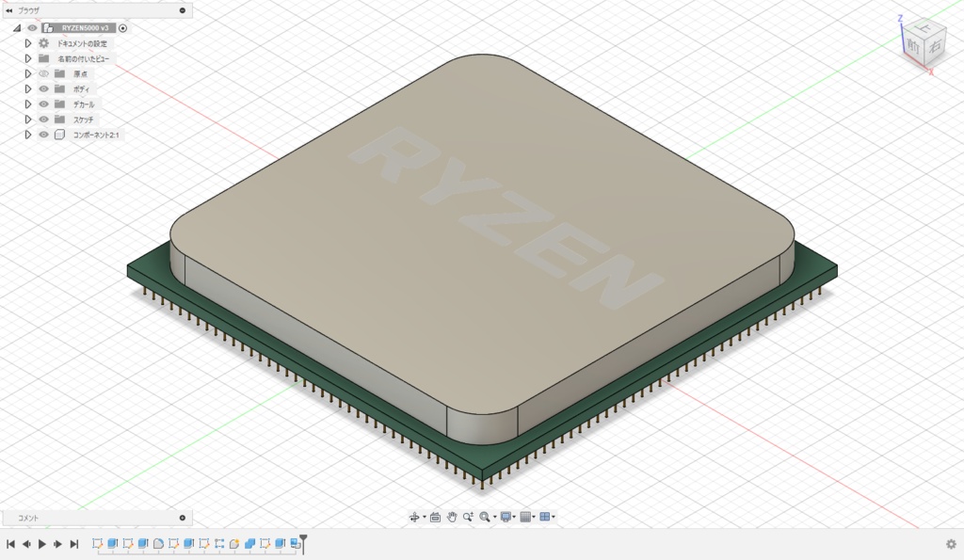
Task: Open timeline settings gear at bottom right
Action: [951, 544]
